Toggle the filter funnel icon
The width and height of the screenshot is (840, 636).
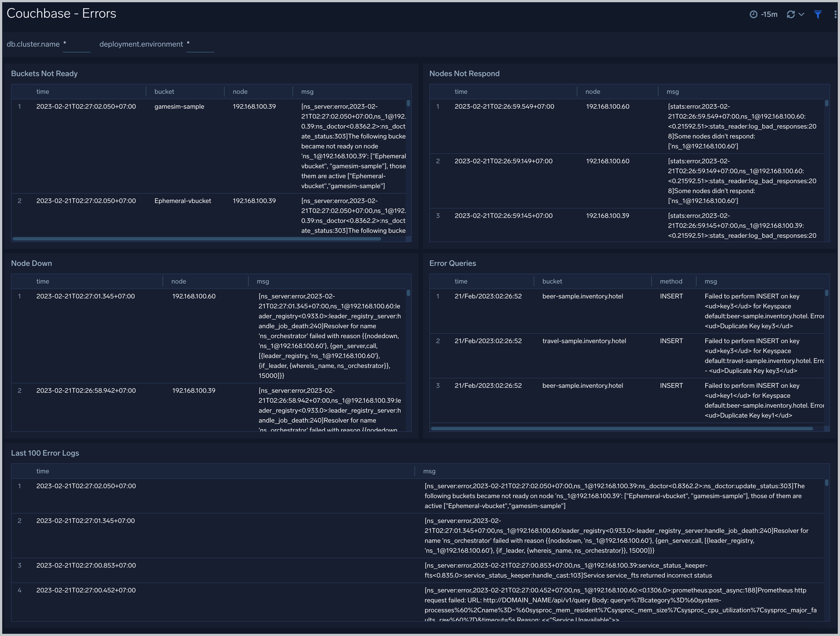coord(818,14)
